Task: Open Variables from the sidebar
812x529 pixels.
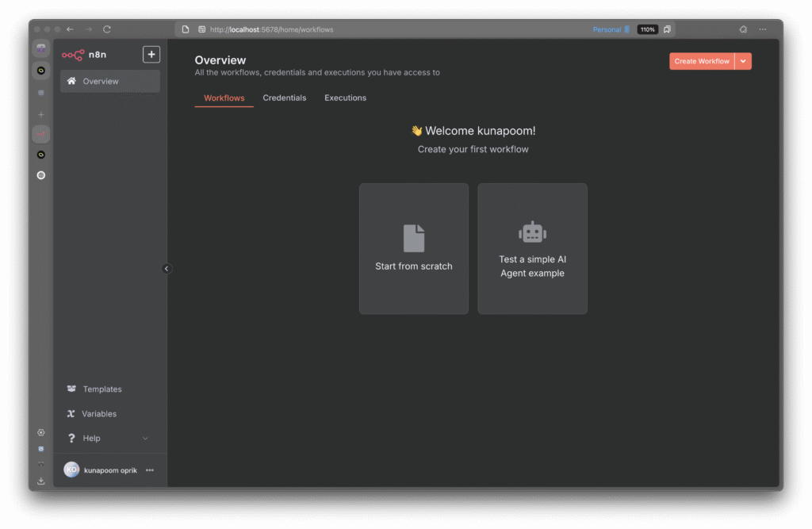Action: pyautogui.click(x=99, y=414)
